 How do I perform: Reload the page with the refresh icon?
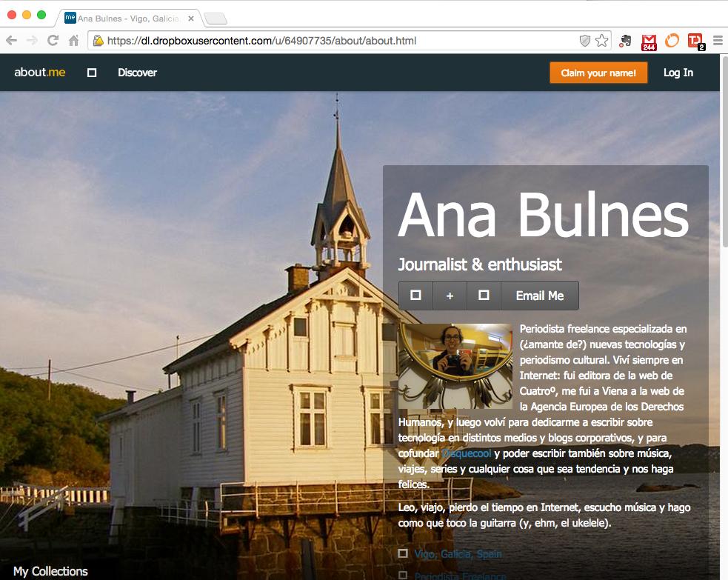click(53, 41)
